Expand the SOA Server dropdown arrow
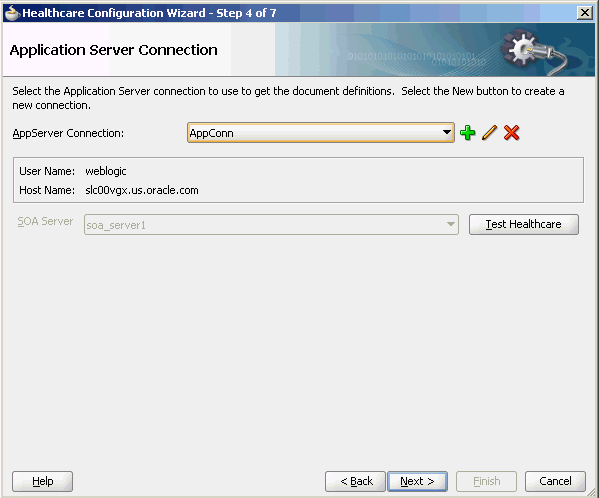The image size is (599, 498). (x=451, y=224)
